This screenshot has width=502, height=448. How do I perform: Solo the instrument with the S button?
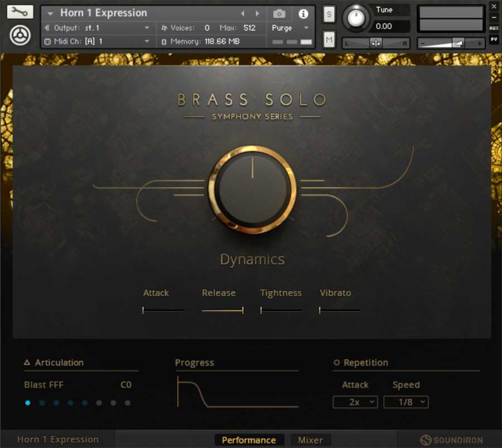coord(329,15)
